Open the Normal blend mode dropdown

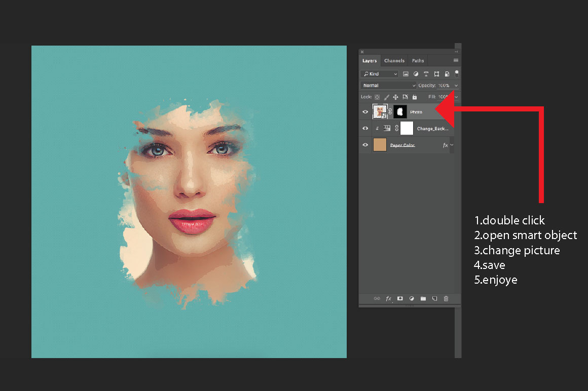(388, 86)
